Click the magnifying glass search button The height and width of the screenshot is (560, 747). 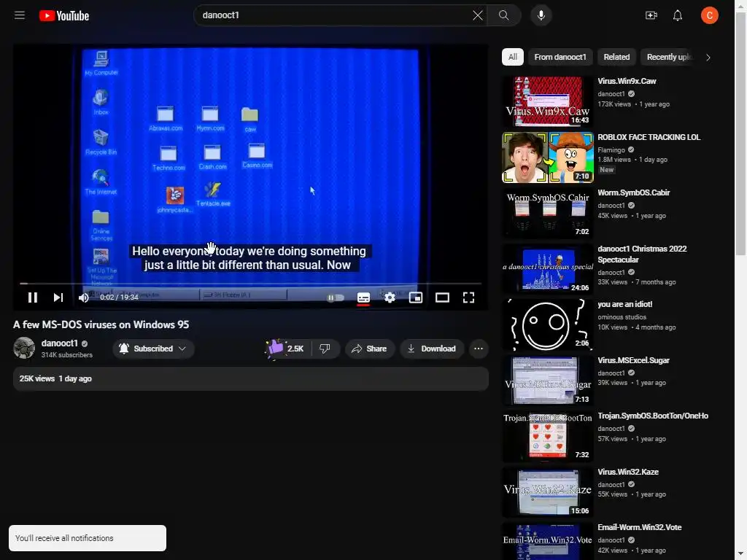point(503,15)
